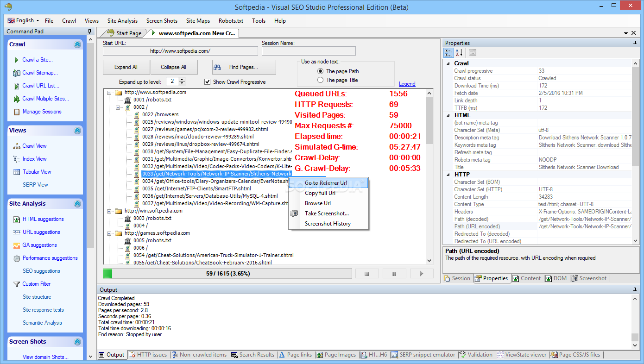Select The page Title radio option
The image size is (644, 364).
pos(320,80)
